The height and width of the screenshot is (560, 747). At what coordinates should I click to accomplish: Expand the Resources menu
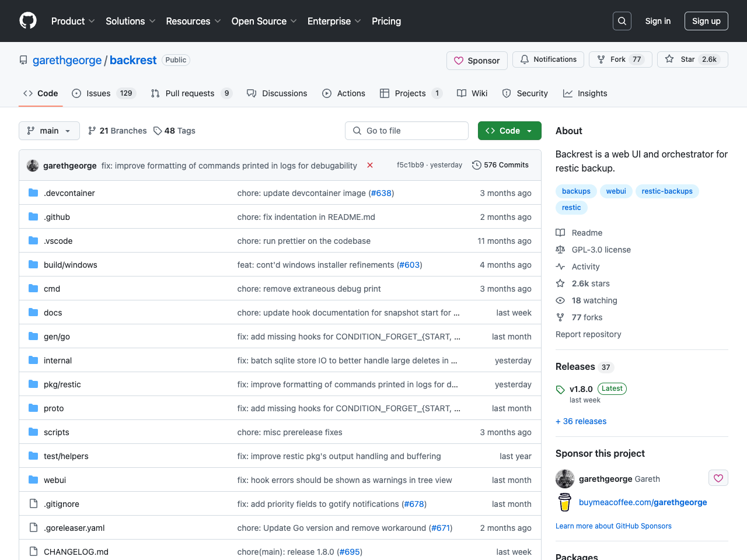[193, 21]
